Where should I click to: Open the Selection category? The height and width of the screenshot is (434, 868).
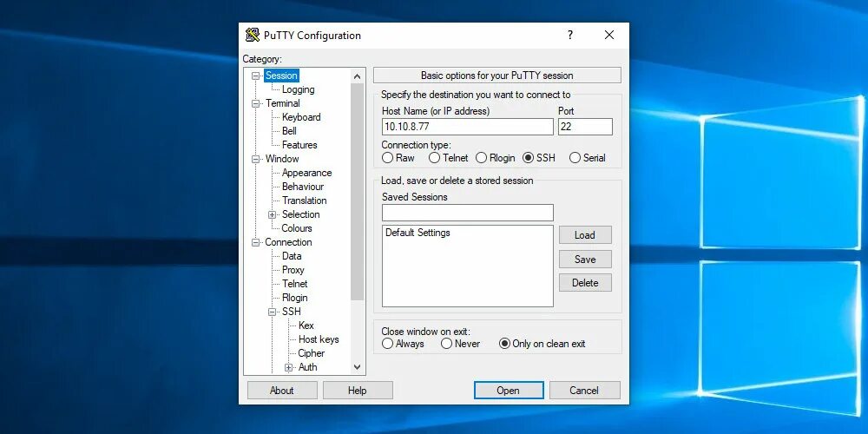(300, 214)
